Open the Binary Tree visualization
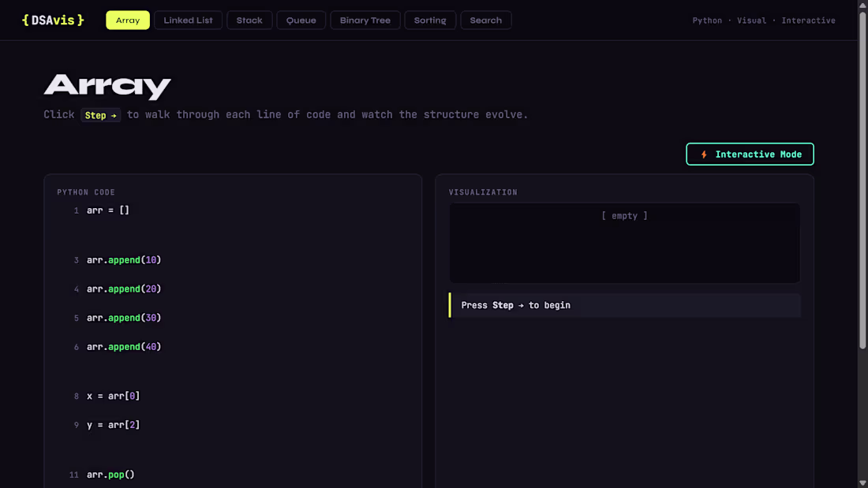Screen dimensions: 868x488 (365, 20)
